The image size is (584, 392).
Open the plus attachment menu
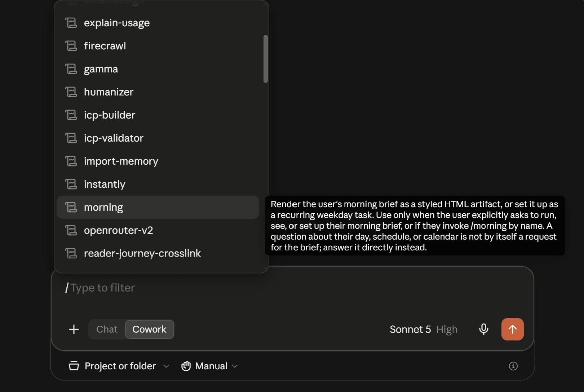74,329
